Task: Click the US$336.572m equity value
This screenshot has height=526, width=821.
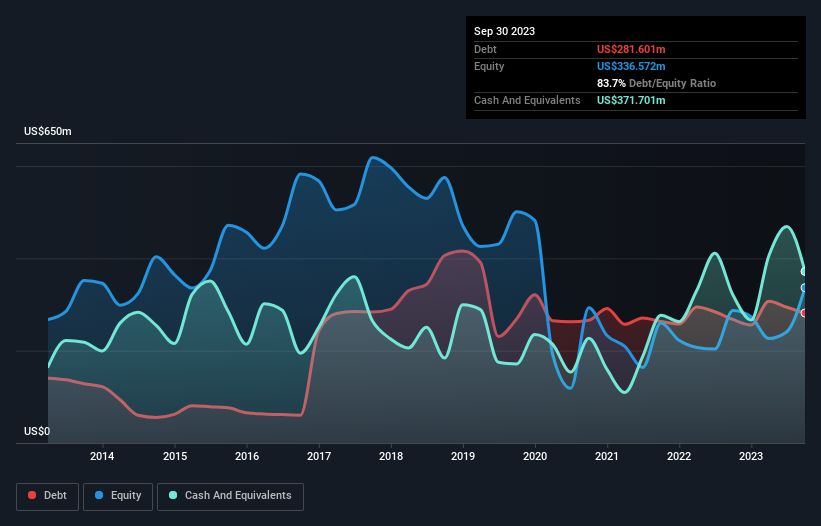Action: click(x=631, y=66)
